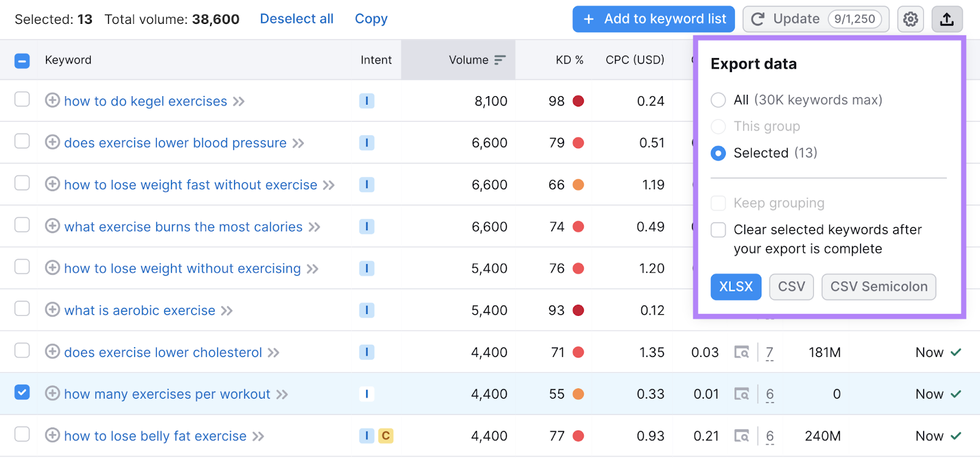Click plus icon beside 'how to do kegel exercises'
This screenshot has width=980, height=458.
point(53,100)
